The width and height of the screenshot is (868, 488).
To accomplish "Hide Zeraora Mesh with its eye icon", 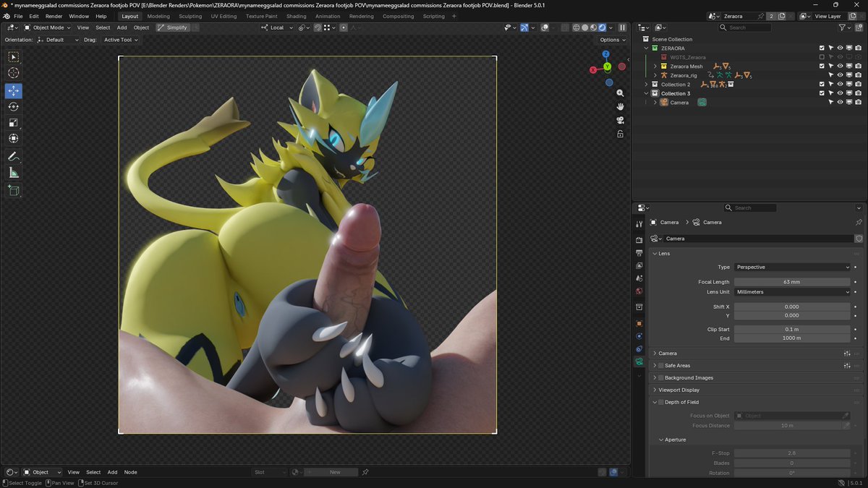I will (840, 67).
